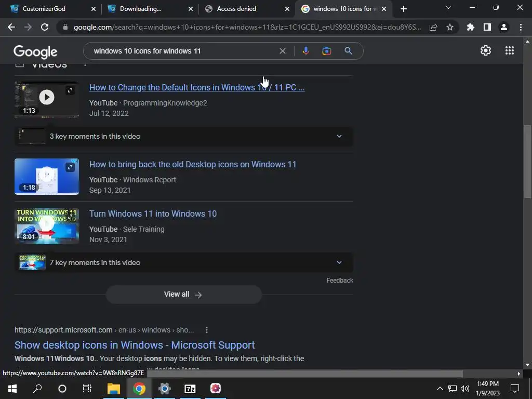Click the vertical page scrollbar thumb
532x399 pixels.
pyautogui.click(x=527, y=162)
